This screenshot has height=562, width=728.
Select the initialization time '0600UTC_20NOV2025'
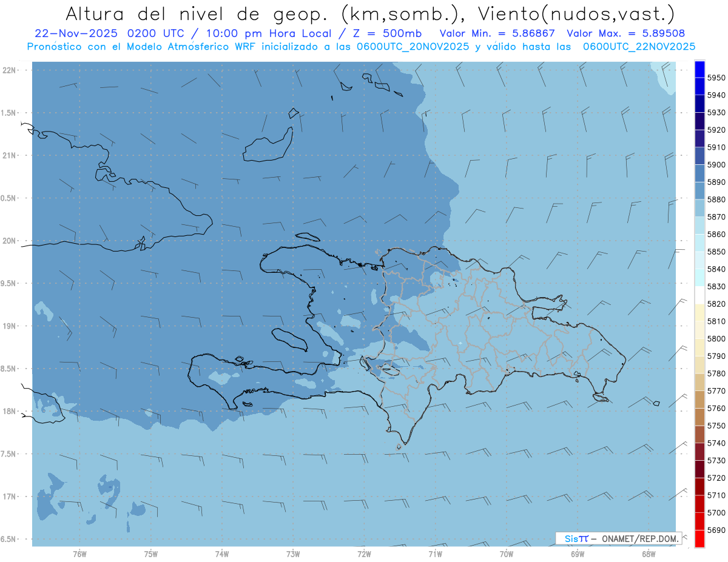click(x=413, y=46)
